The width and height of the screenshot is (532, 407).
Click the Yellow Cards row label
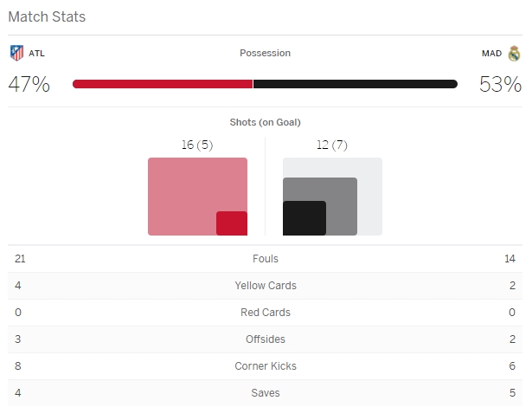click(x=265, y=286)
